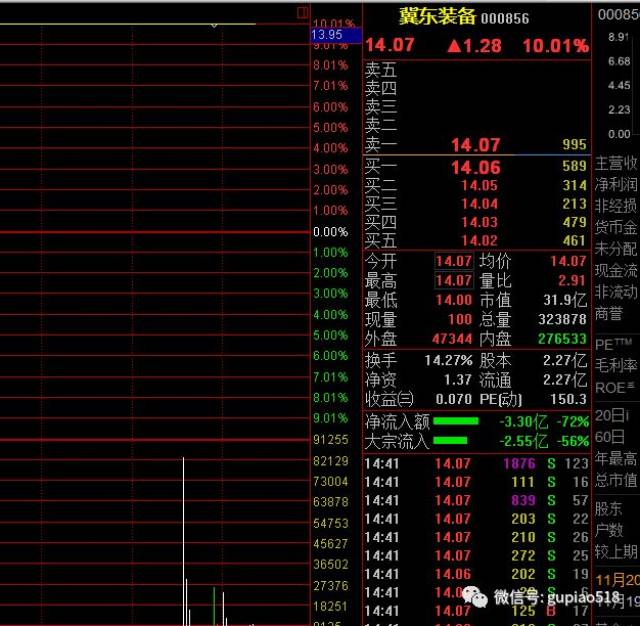Select the 量比 value 2.91
The image size is (640, 626).
click(x=572, y=281)
